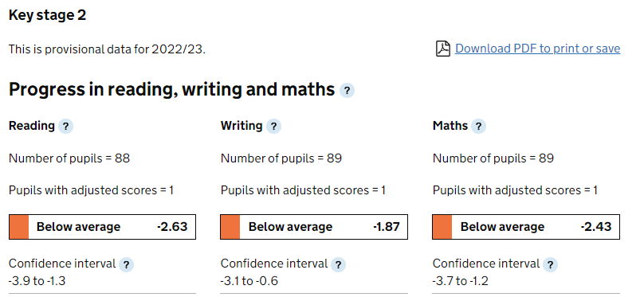Select the Maths score value -2.43
The width and height of the screenshot is (644, 297).
[596, 226]
